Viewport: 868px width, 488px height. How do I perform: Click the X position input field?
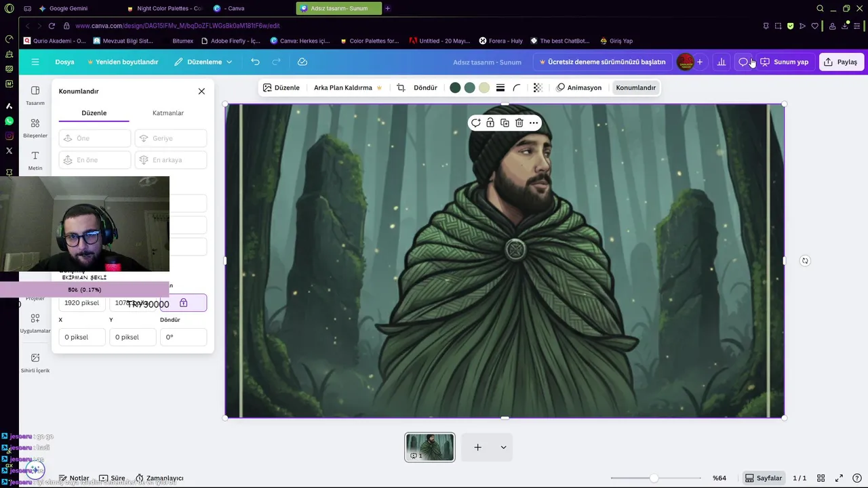click(x=82, y=337)
